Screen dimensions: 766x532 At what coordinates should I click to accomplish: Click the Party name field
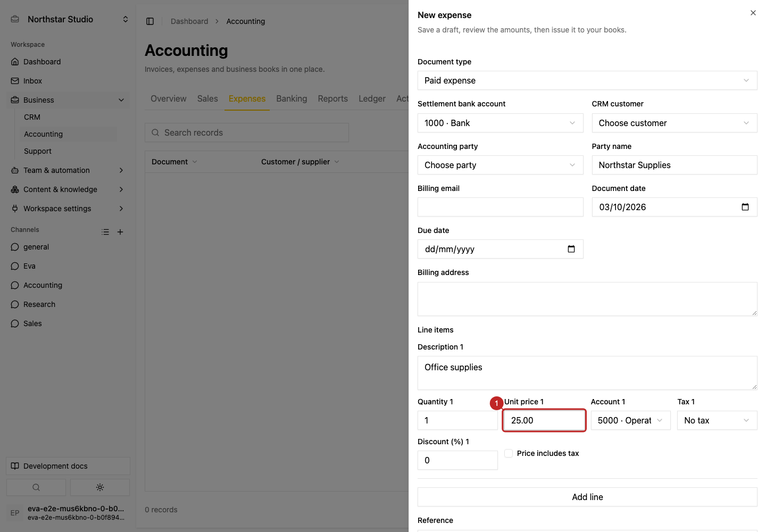[675, 165]
